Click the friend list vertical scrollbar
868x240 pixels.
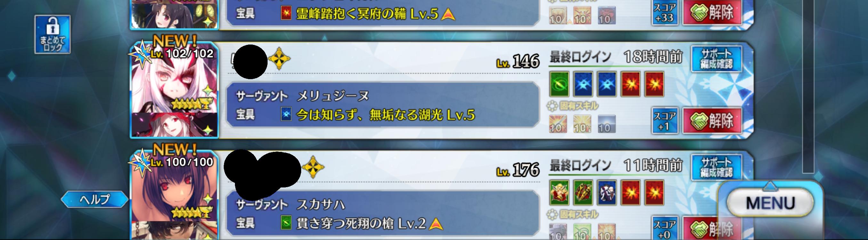808,87
